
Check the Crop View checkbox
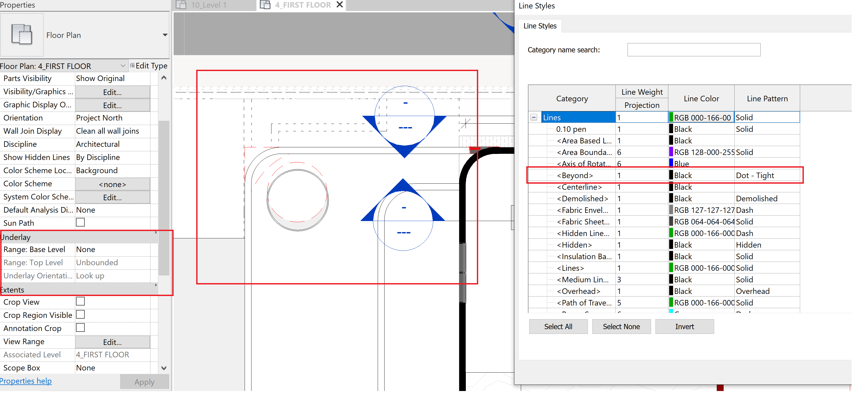point(80,301)
